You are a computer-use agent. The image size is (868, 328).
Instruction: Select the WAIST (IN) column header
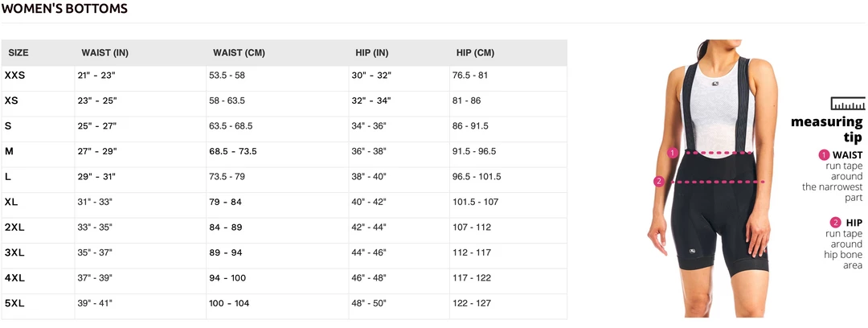[104, 53]
